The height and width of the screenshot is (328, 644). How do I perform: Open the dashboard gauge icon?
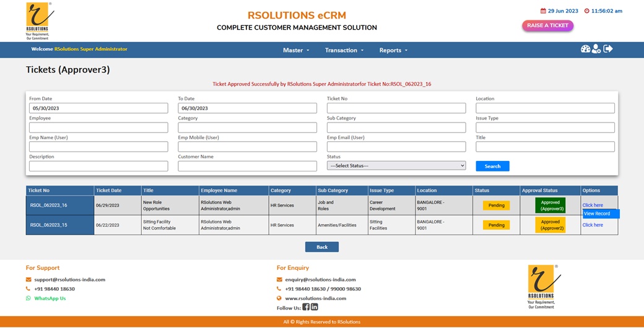point(585,49)
